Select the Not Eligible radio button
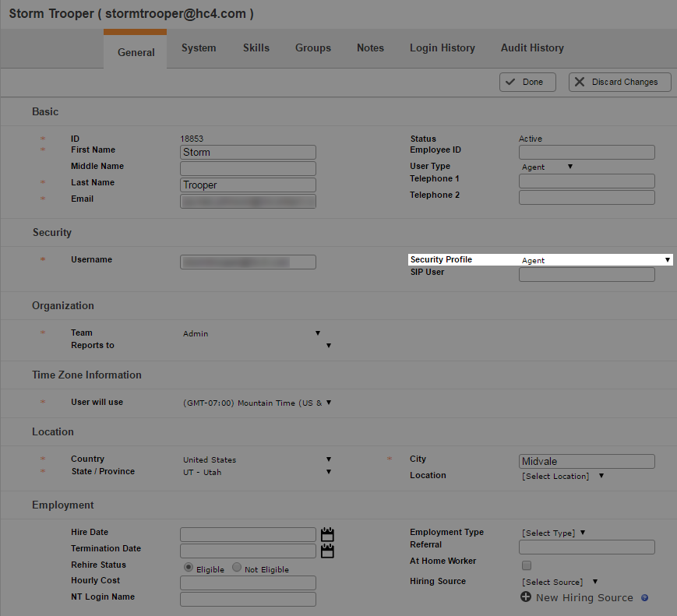Viewport: 677px width, 616px height. (237, 568)
